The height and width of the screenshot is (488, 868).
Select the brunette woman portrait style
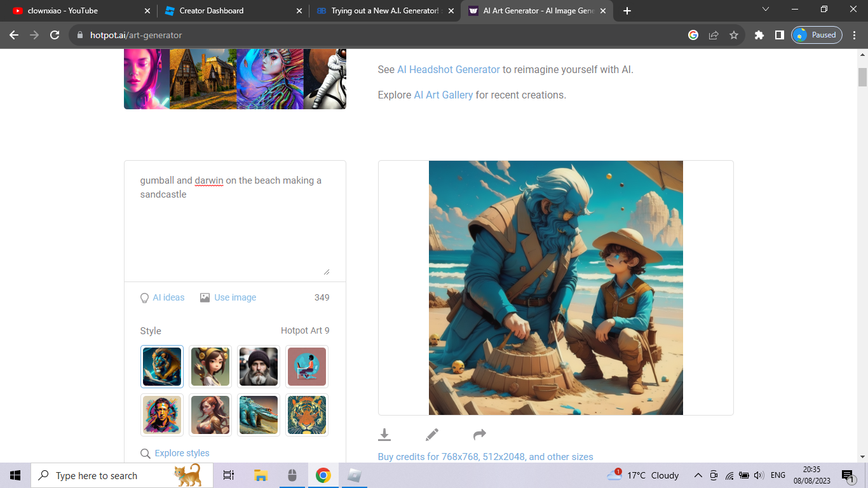210,415
